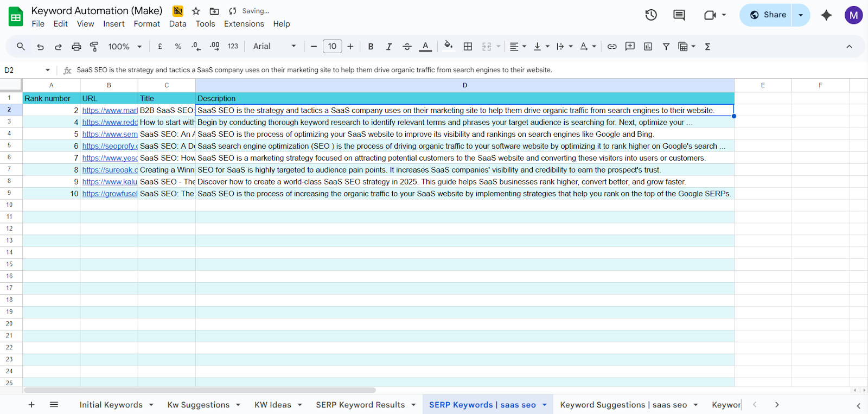Open the functions sigma menu

[707, 47]
